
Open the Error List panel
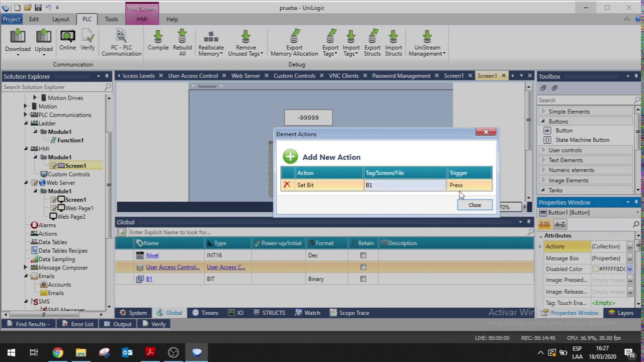point(77,324)
